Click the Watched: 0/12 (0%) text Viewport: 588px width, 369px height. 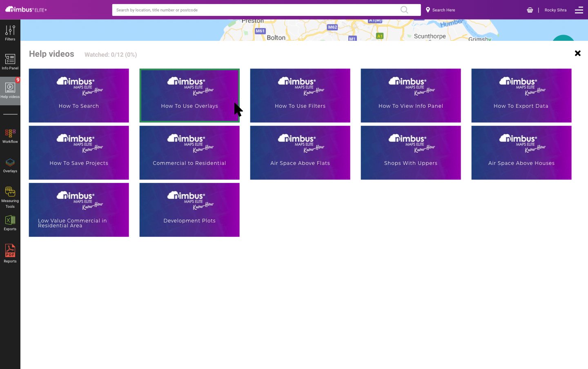(x=111, y=55)
